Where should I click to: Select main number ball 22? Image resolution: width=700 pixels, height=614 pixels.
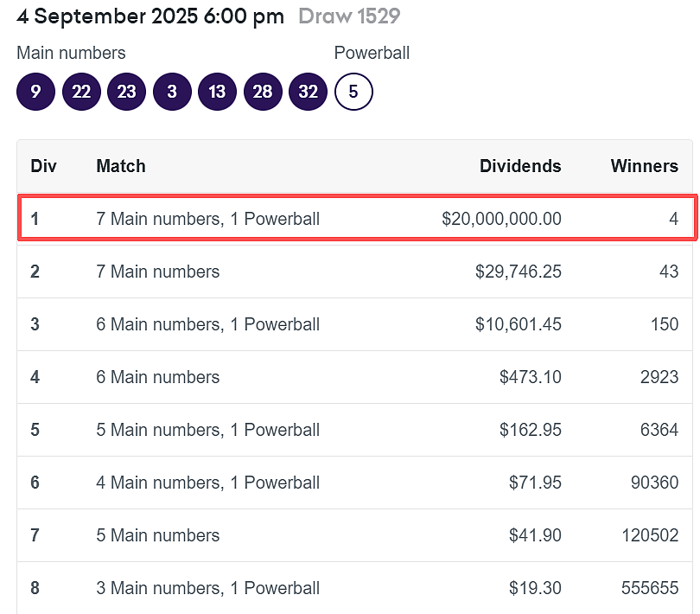81,92
